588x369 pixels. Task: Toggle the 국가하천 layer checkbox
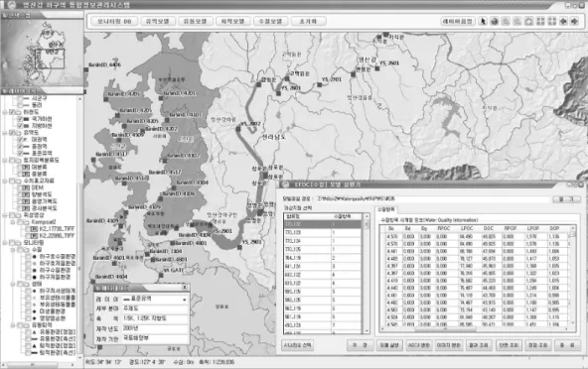20,119
